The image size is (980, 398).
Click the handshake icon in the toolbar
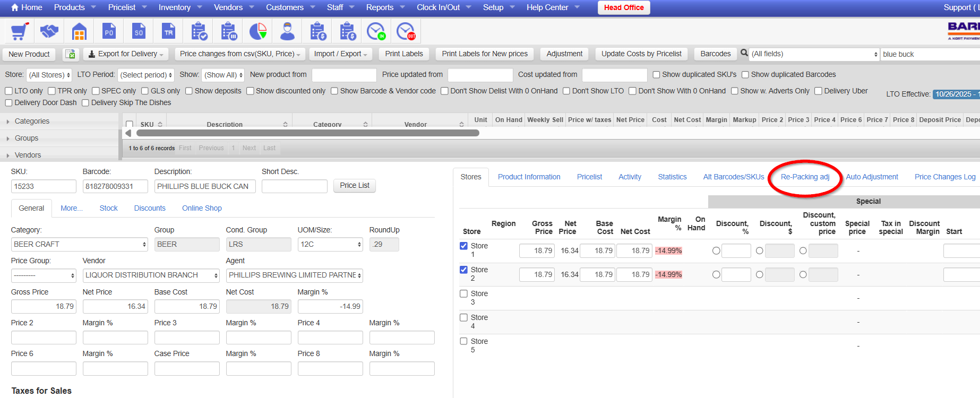[x=49, y=32]
